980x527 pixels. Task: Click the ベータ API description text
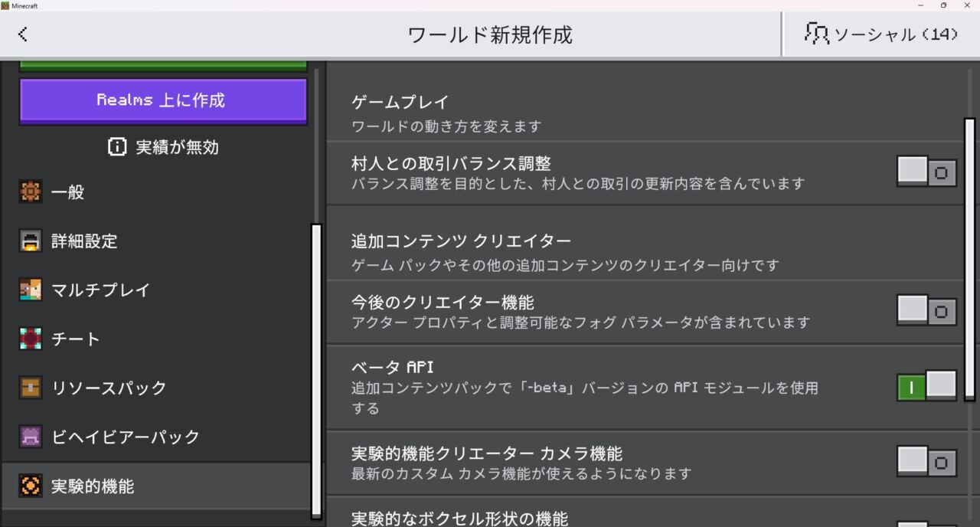click(x=585, y=398)
